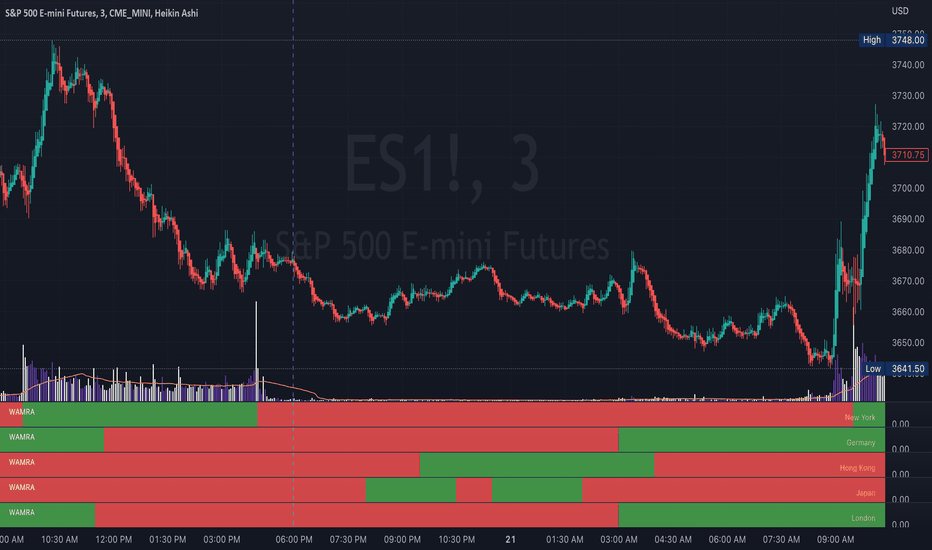Click the 3748.00 high price tag

click(x=908, y=40)
